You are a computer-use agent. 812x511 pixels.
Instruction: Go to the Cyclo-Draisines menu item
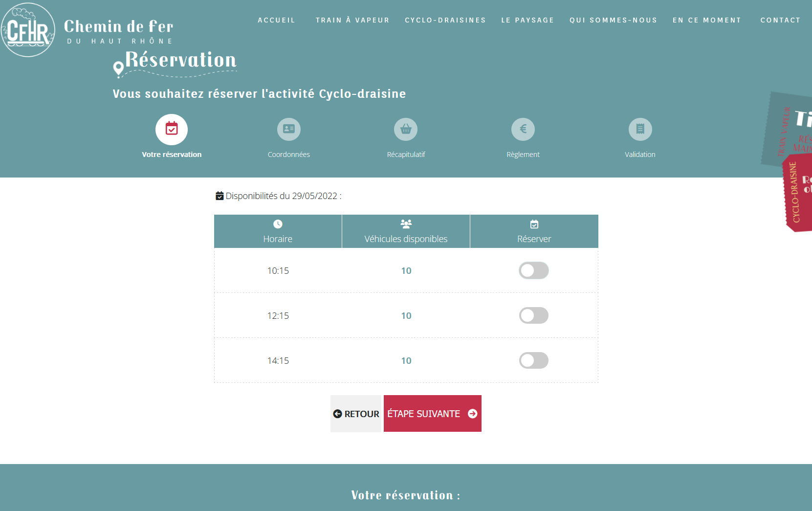pyautogui.click(x=445, y=20)
